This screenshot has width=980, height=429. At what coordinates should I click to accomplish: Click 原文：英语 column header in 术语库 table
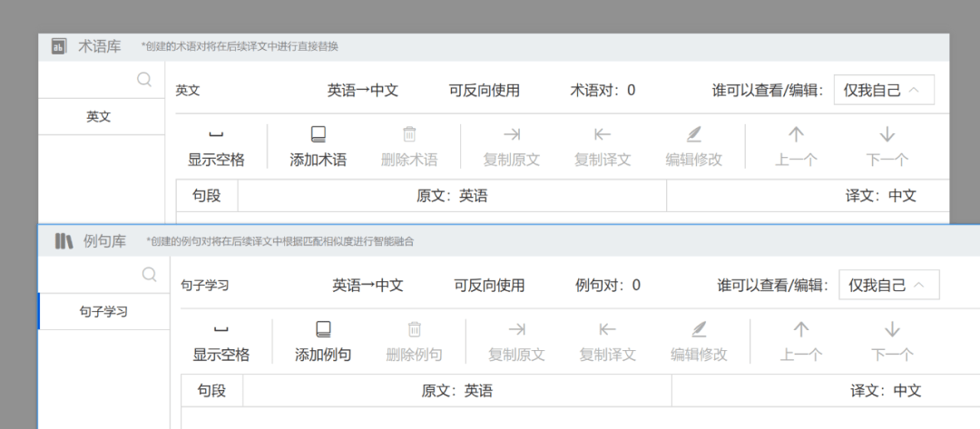tap(452, 196)
